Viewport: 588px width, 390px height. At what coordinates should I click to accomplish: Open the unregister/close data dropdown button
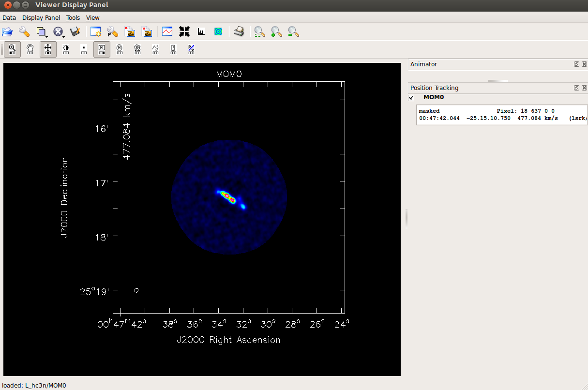[59, 32]
